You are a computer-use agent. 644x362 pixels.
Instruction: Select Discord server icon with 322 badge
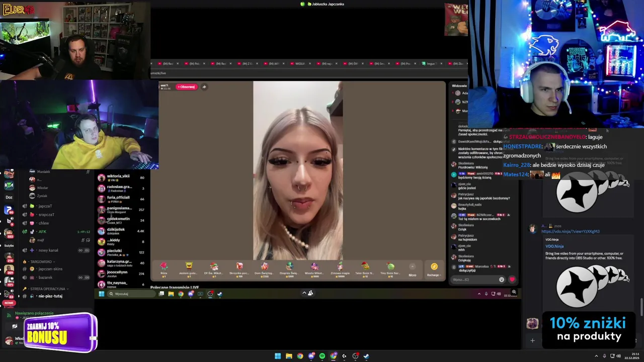pos(9,233)
